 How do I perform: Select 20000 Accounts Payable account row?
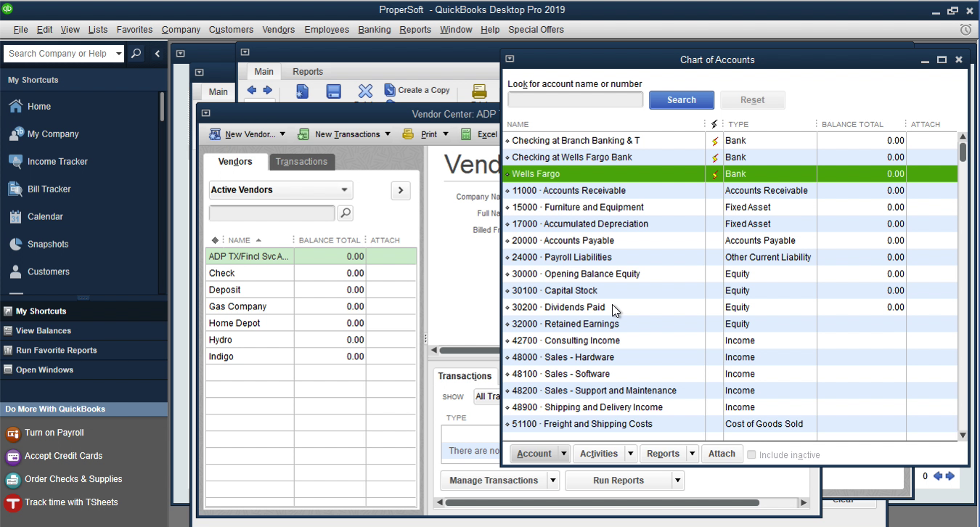pos(730,241)
